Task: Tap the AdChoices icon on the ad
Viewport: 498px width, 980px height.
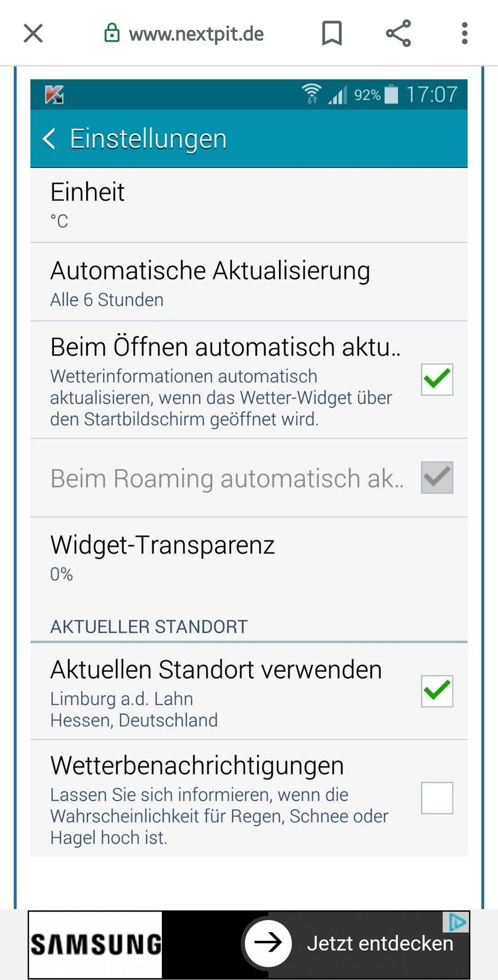Action: coord(457,923)
